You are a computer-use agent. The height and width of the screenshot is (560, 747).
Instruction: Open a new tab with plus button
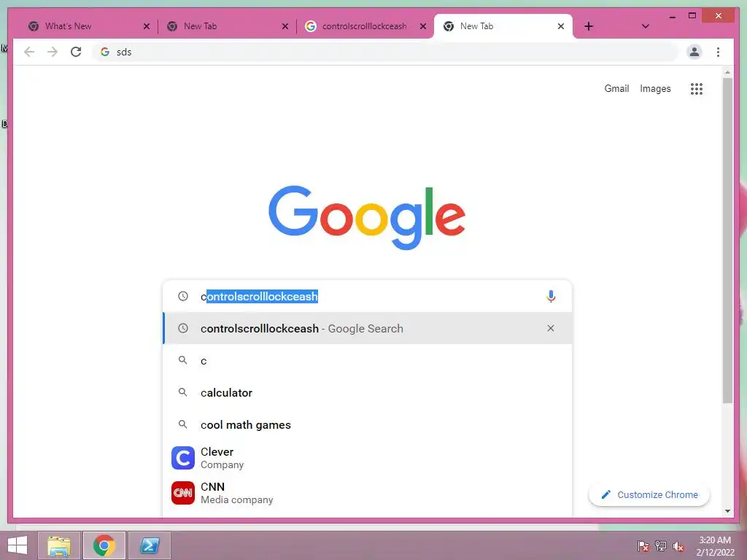coord(589,26)
